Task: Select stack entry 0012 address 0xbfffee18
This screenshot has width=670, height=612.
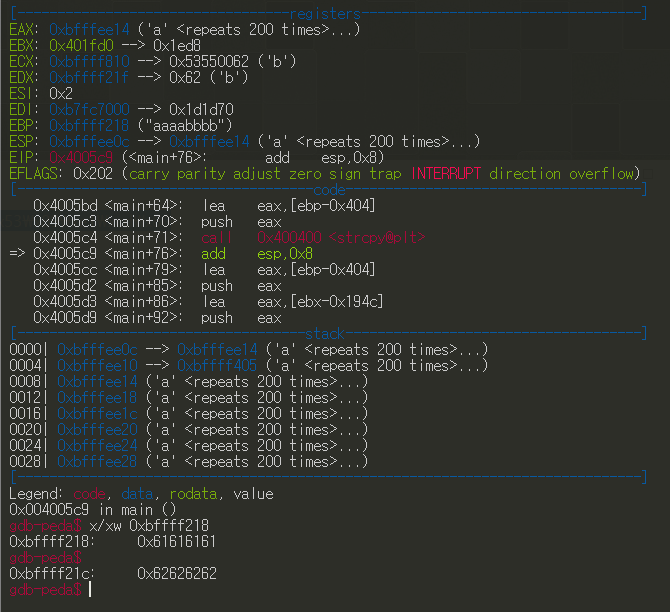Action: tap(97, 397)
